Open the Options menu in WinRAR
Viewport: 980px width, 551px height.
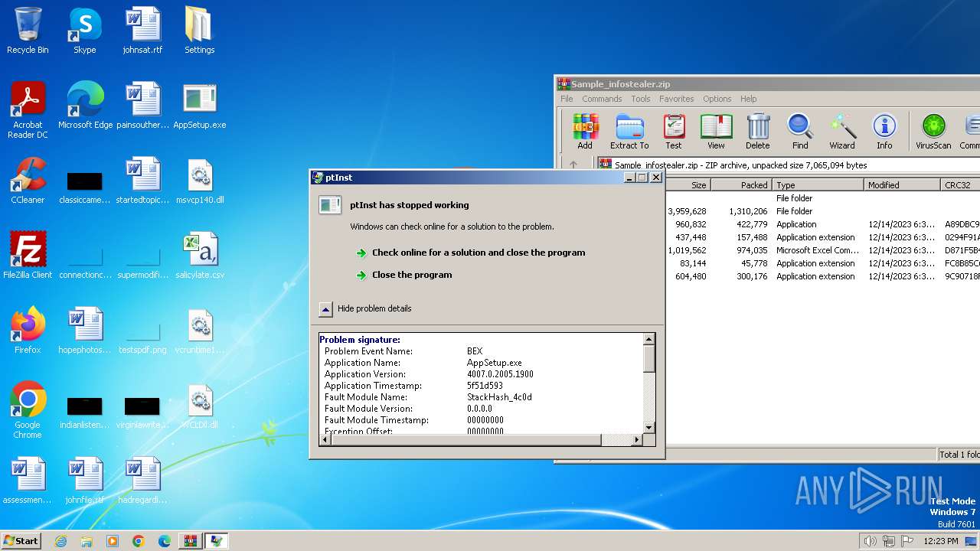[x=717, y=99]
